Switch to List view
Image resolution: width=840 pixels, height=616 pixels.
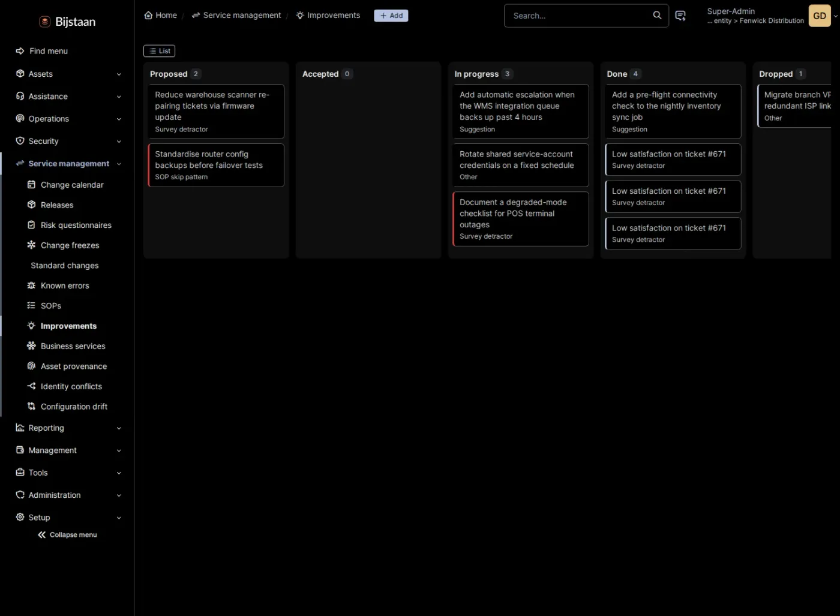click(x=160, y=51)
